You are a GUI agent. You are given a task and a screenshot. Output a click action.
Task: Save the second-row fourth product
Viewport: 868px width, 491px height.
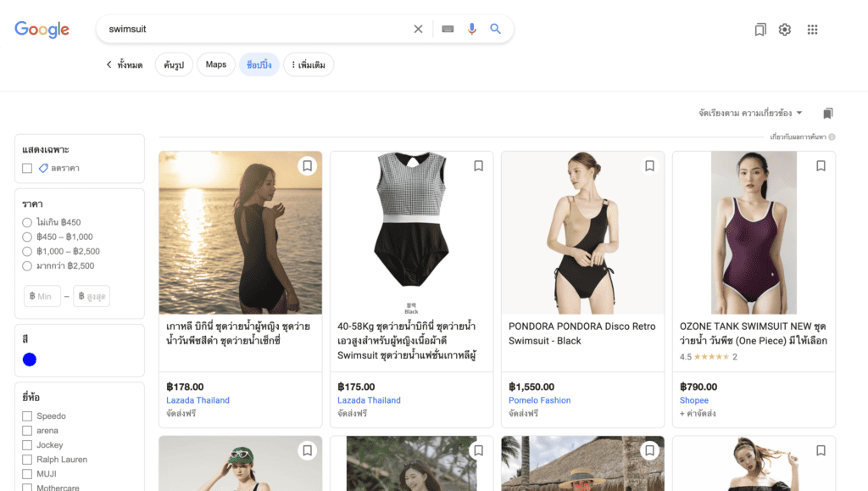point(821,450)
